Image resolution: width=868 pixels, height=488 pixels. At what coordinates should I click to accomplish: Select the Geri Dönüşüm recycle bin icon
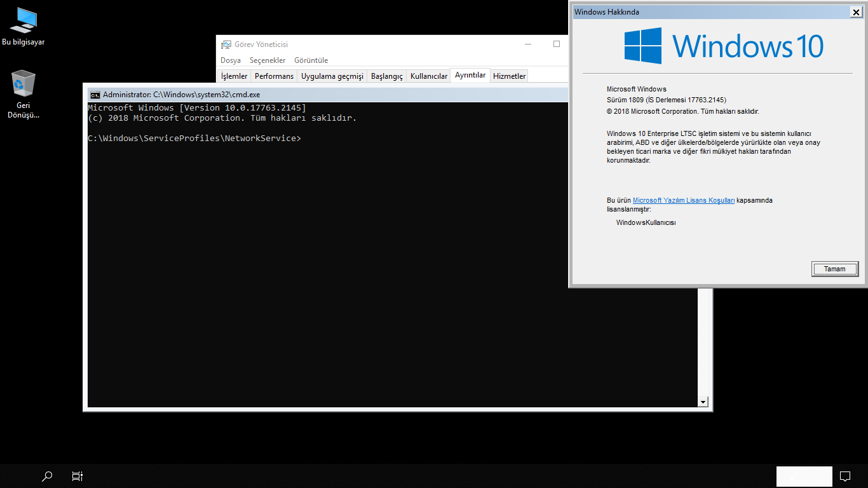tap(24, 94)
